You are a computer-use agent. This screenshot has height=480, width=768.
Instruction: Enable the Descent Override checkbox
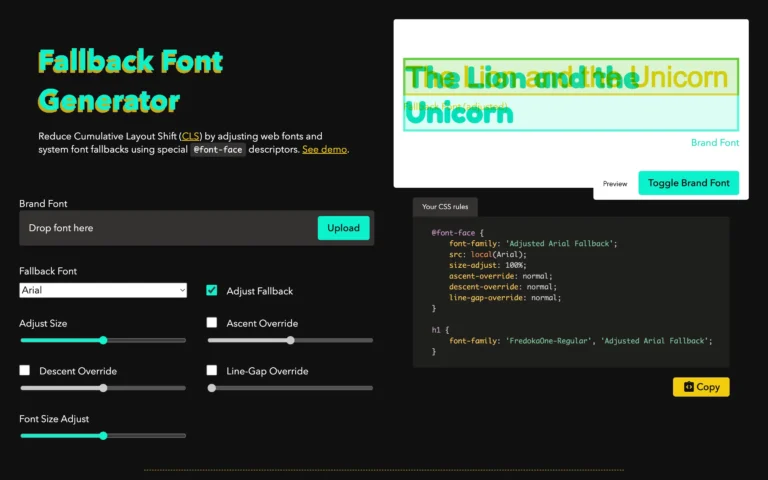click(x=25, y=370)
